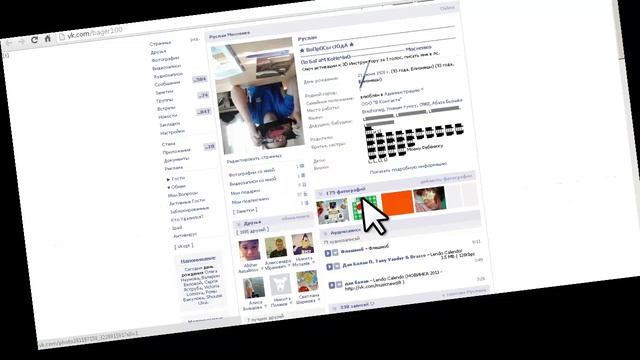
Task: Click Показать подробную информацию
Action: click(408, 168)
